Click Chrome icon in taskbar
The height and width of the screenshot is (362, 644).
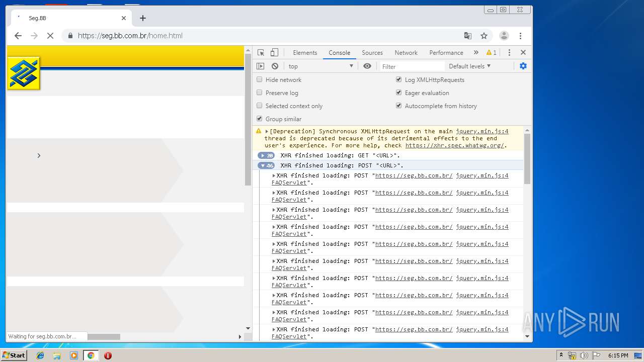[x=91, y=355]
